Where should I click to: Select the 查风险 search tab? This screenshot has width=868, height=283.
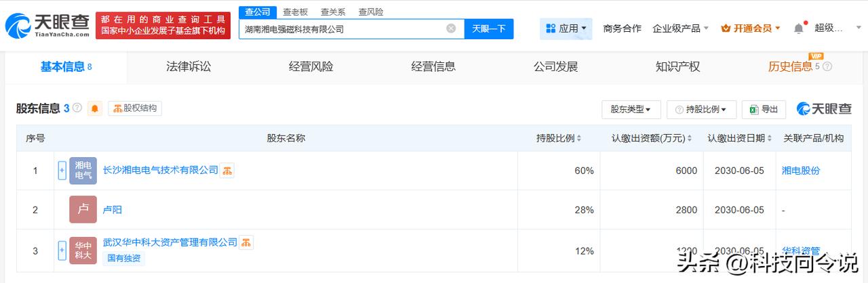pyautogui.click(x=370, y=12)
